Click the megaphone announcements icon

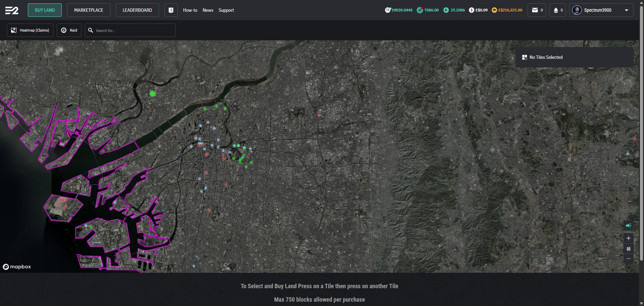point(628,225)
